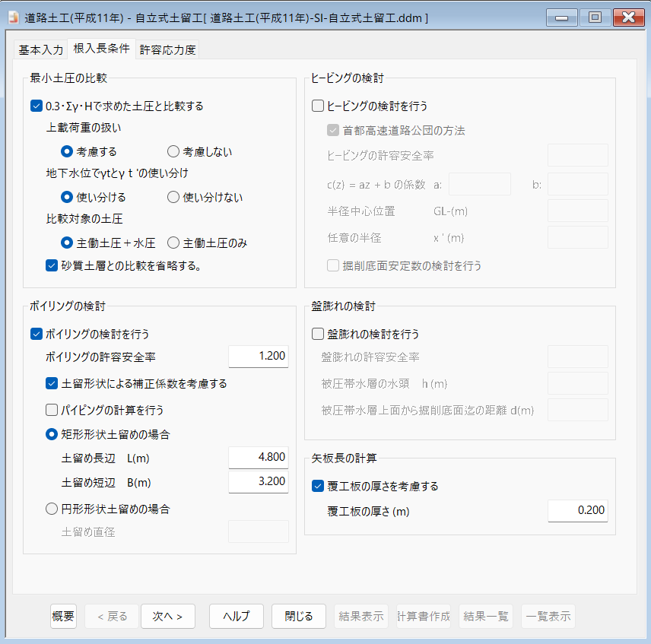Uncheck 0.3·Σγ·Hで求めた土圧と比較する checkbox

coord(37,106)
